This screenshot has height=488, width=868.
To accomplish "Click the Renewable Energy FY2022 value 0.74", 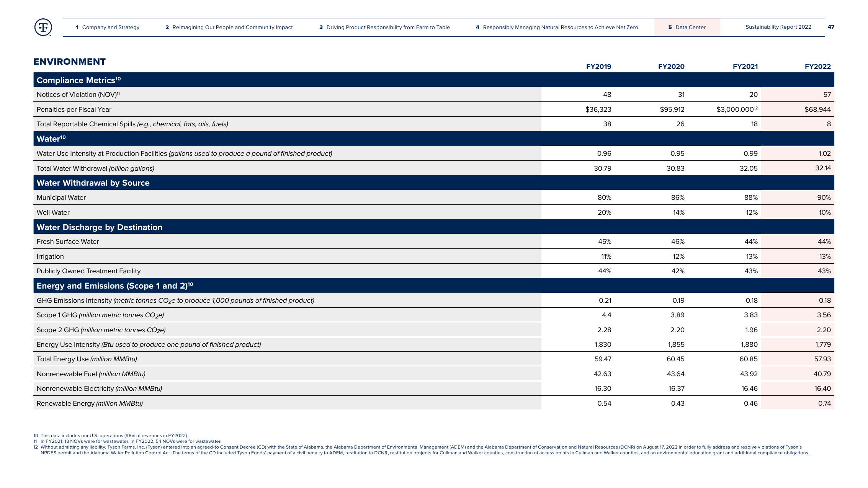I will [x=824, y=403].
